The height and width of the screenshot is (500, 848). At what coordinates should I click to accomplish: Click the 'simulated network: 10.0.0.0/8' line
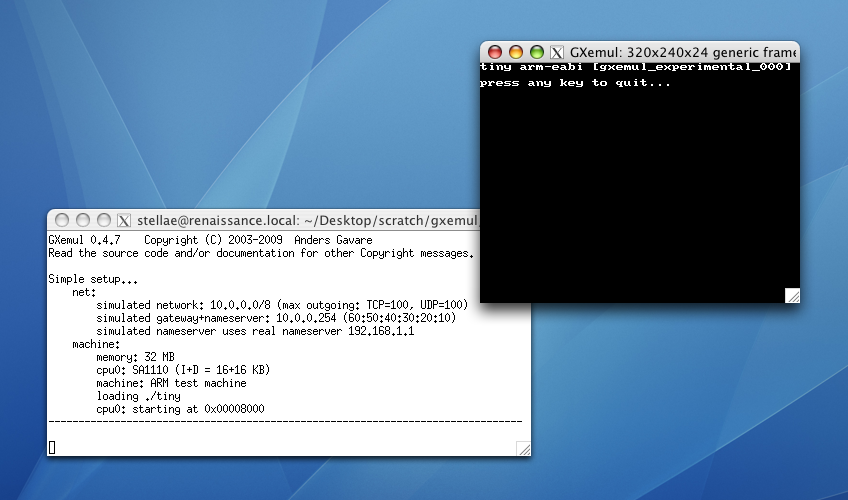click(282, 305)
